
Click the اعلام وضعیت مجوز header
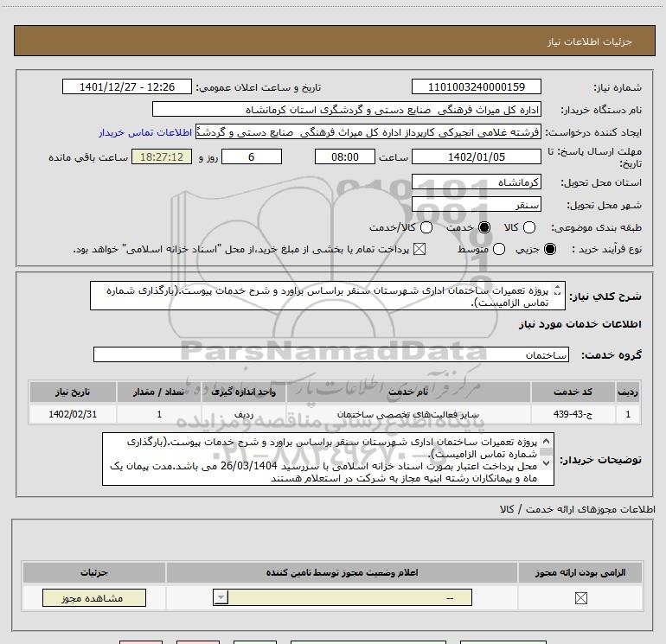pyautogui.click(x=342, y=572)
